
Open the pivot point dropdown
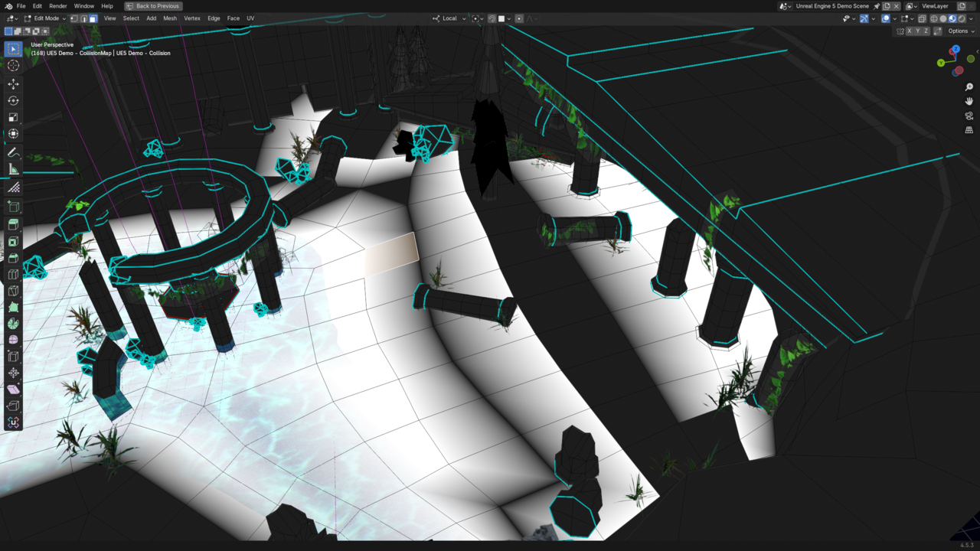coord(478,18)
